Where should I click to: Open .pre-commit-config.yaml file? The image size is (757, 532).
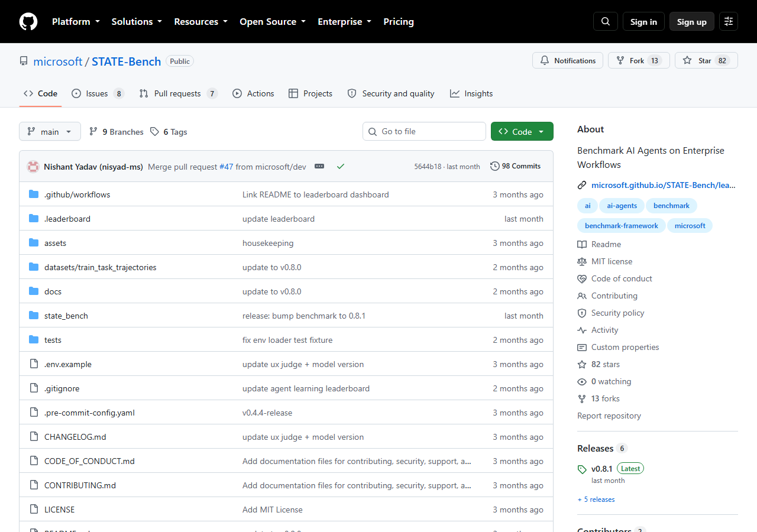point(89,413)
